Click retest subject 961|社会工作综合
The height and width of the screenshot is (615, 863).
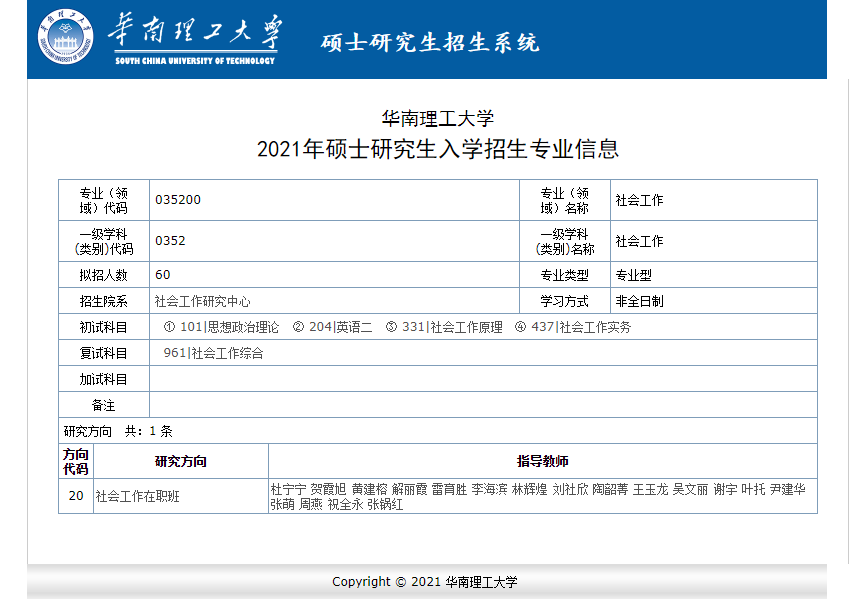214,353
